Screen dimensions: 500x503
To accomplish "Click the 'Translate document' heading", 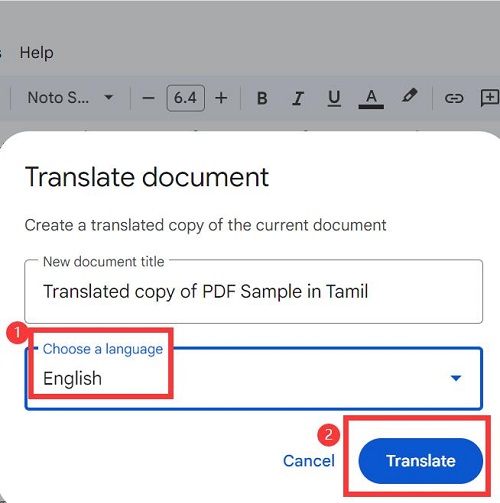I will click(147, 177).
